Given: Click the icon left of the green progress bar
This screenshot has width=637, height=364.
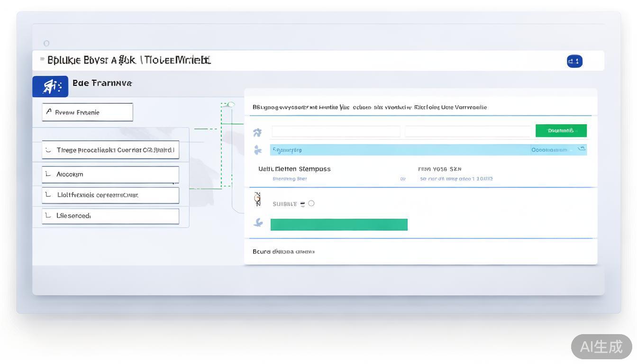Looking at the screenshot, I should pos(258,222).
